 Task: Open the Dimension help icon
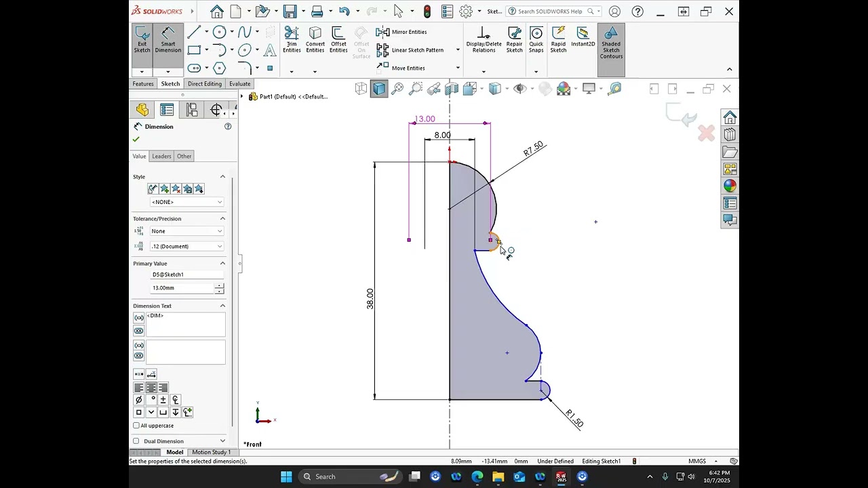(x=228, y=127)
